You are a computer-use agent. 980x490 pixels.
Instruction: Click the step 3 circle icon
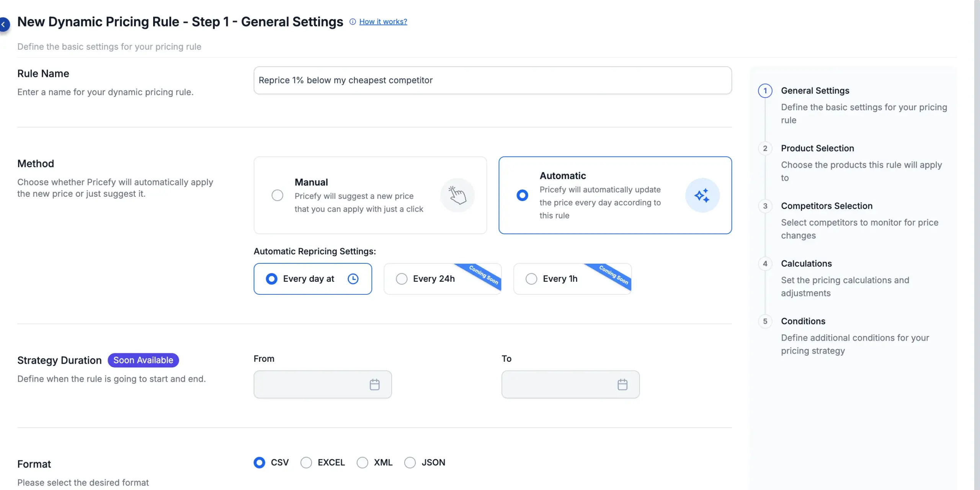(765, 206)
